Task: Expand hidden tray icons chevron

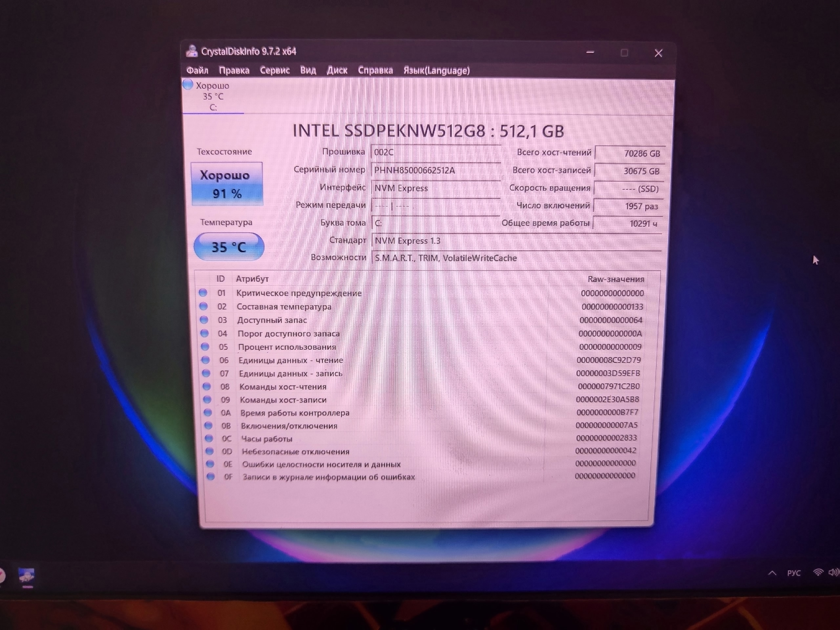Action: pyautogui.click(x=772, y=573)
